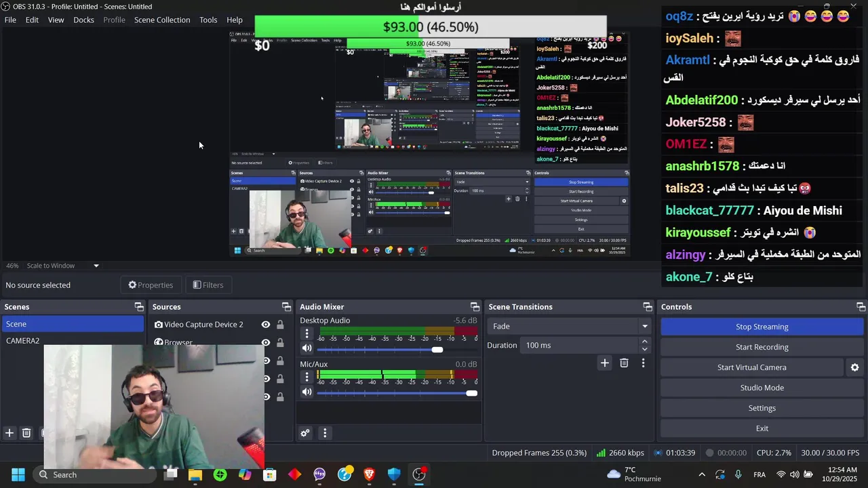Viewport: 868px width, 488px height.
Task: Open transition properties three-dot menu
Action: click(643, 363)
